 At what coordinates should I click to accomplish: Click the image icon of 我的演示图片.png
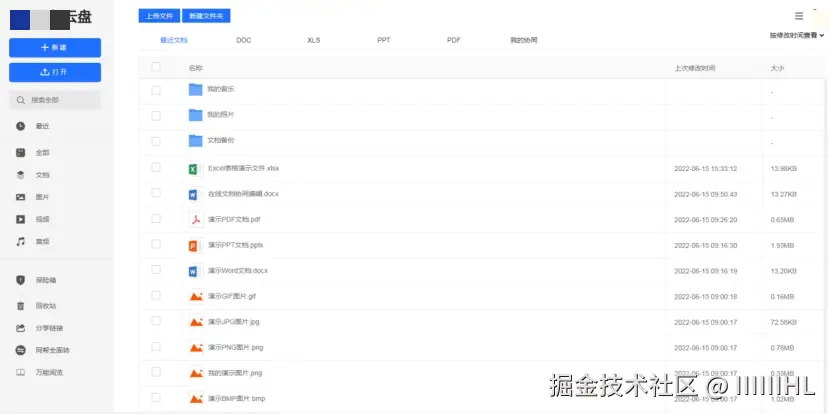196,373
